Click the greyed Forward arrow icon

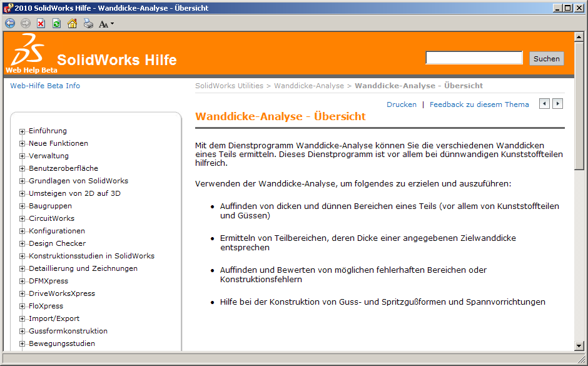click(x=26, y=24)
